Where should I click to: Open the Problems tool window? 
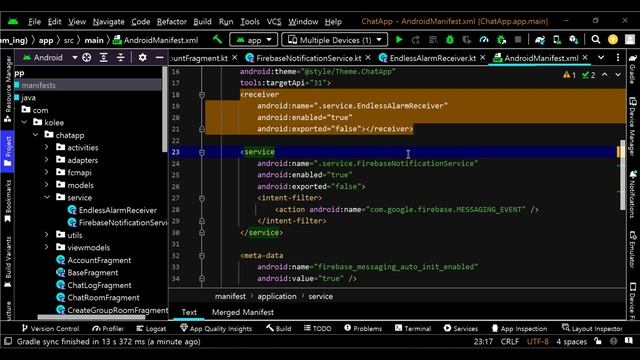coord(363,328)
